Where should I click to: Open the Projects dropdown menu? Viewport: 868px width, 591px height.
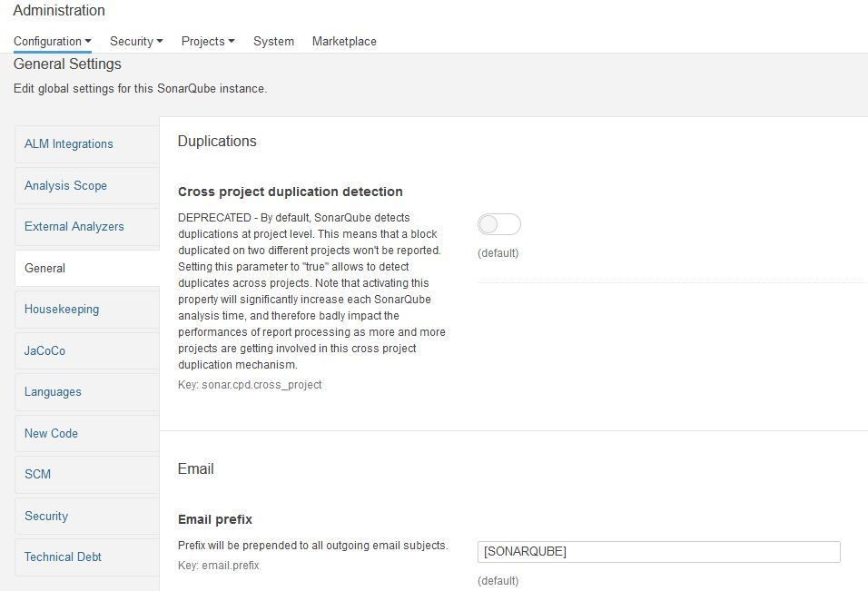pos(208,42)
